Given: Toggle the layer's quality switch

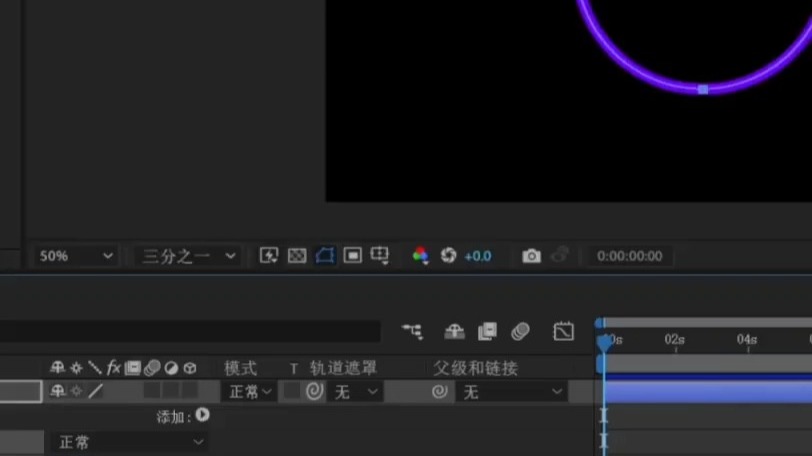Looking at the screenshot, I should click(95, 391).
